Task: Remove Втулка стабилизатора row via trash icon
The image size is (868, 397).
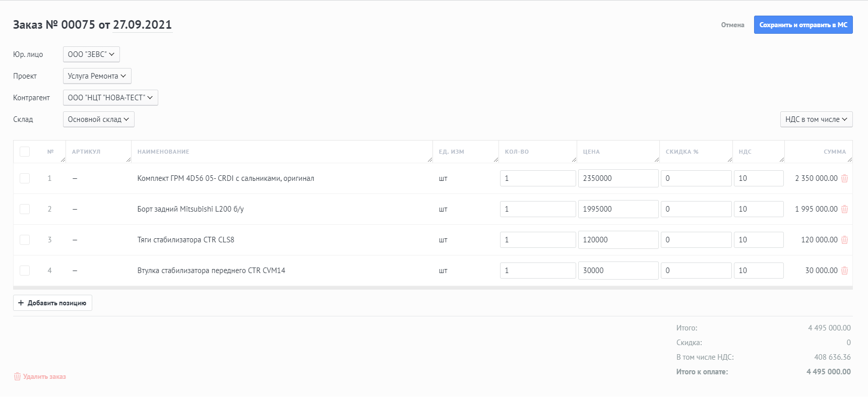Action: point(845,271)
